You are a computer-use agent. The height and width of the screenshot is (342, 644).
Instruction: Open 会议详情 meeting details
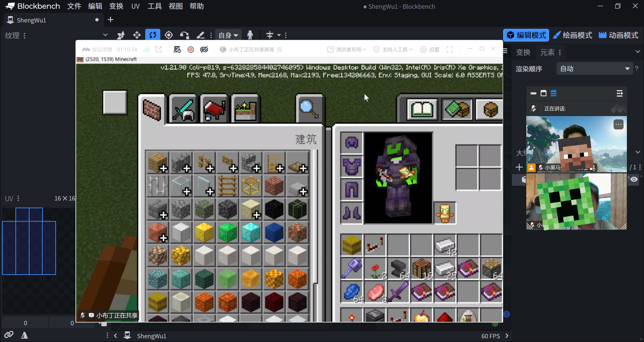(x=97, y=50)
